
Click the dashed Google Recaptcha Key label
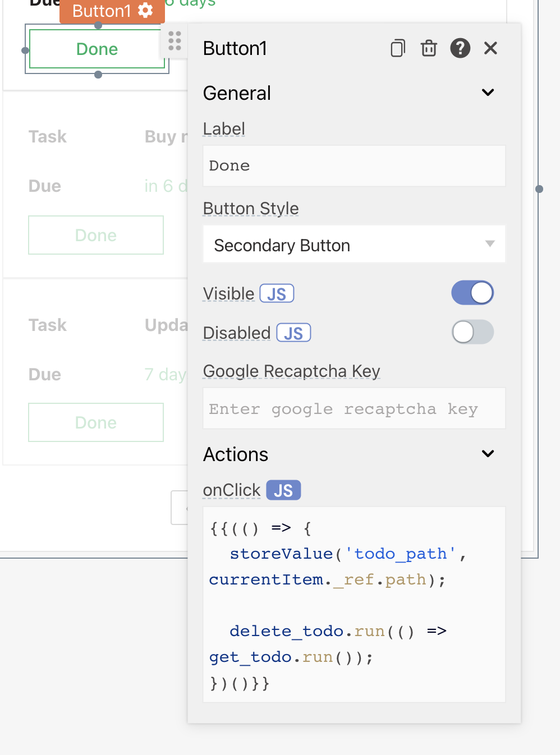(291, 371)
